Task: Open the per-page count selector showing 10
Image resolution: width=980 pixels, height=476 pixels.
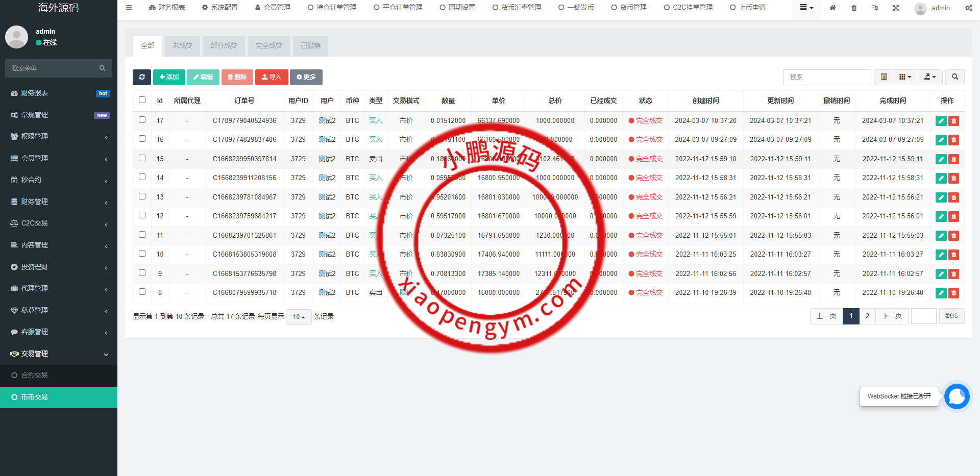Action: 299,317
